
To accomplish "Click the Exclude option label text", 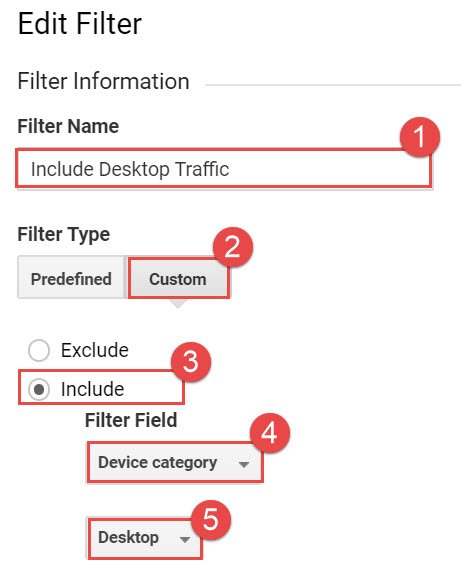I will (94, 350).
